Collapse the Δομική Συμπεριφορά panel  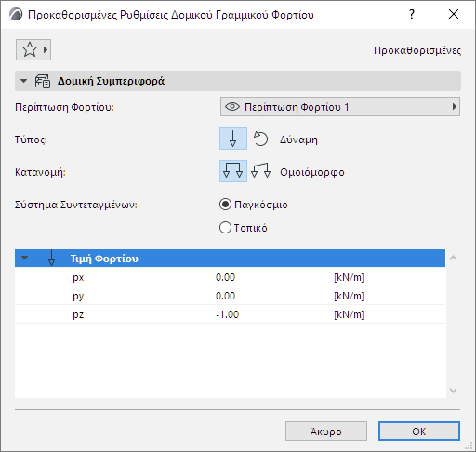[23, 81]
